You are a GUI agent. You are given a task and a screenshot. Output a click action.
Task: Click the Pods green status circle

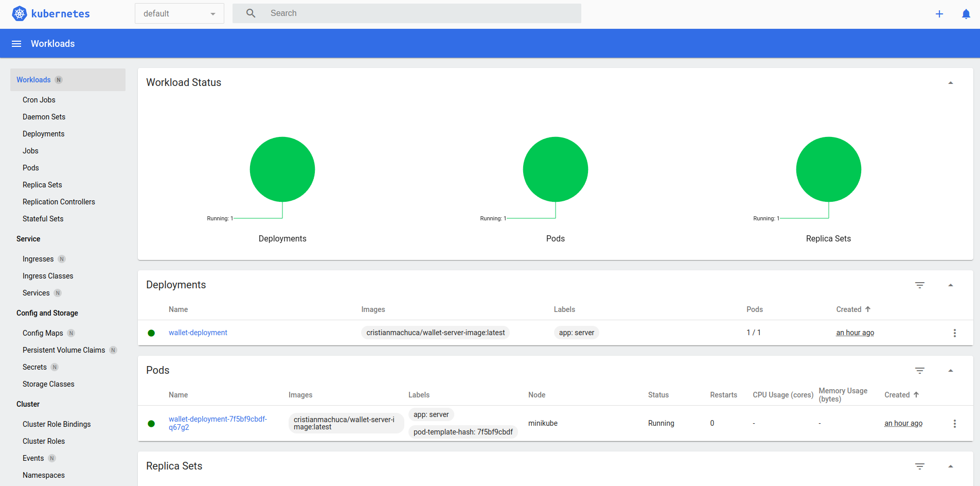pyautogui.click(x=556, y=169)
